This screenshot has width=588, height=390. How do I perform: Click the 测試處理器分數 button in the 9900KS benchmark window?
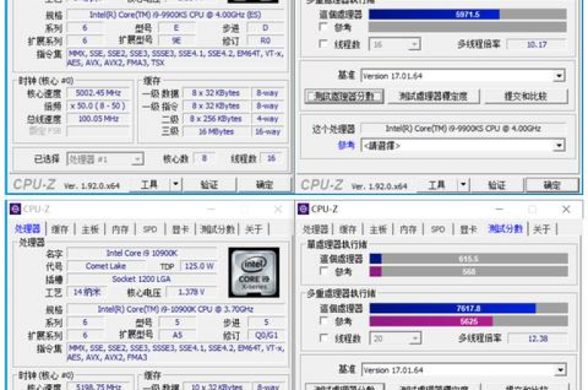pos(345,96)
